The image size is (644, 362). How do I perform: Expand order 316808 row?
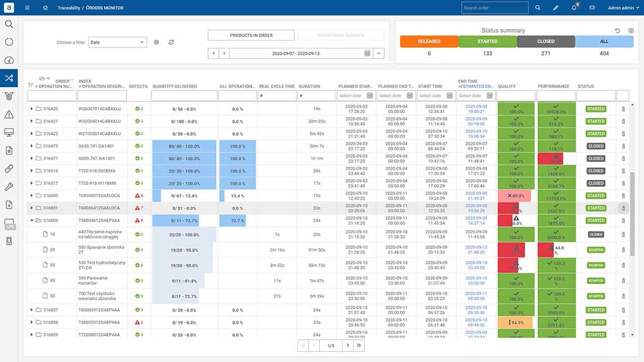point(32,322)
